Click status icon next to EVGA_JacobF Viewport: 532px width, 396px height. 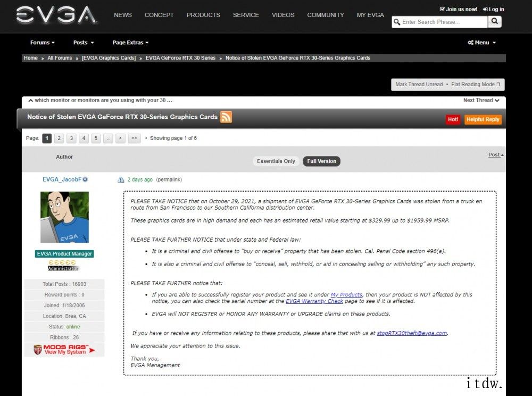pyautogui.click(x=85, y=179)
